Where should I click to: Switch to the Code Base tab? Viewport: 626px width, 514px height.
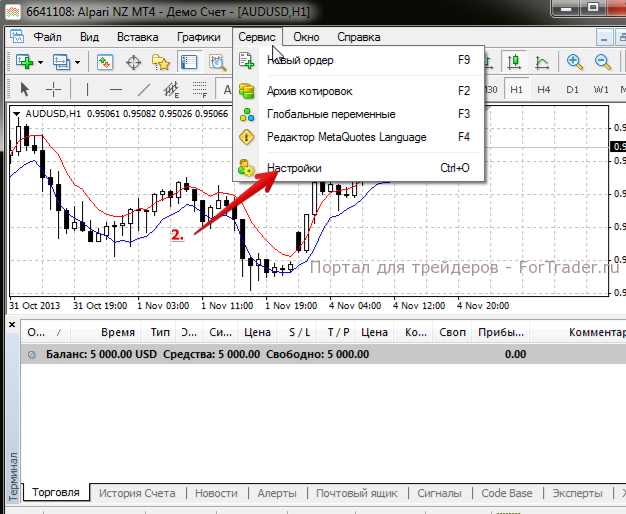click(x=506, y=493)
